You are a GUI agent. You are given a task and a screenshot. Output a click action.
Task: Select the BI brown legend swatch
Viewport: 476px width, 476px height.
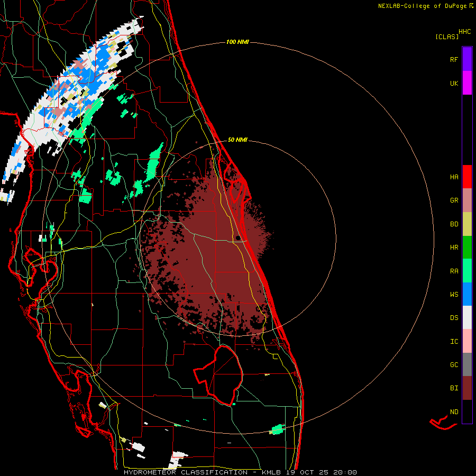coord(467,388)
